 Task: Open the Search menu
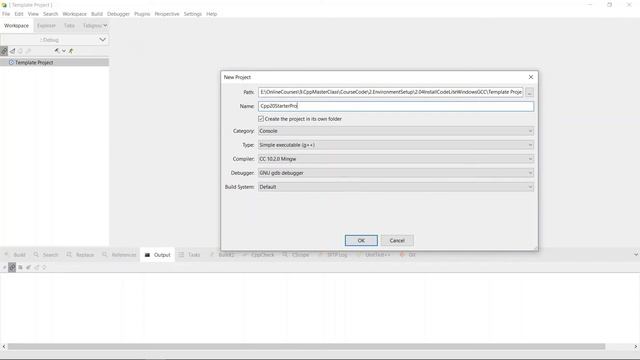(51, 14)
